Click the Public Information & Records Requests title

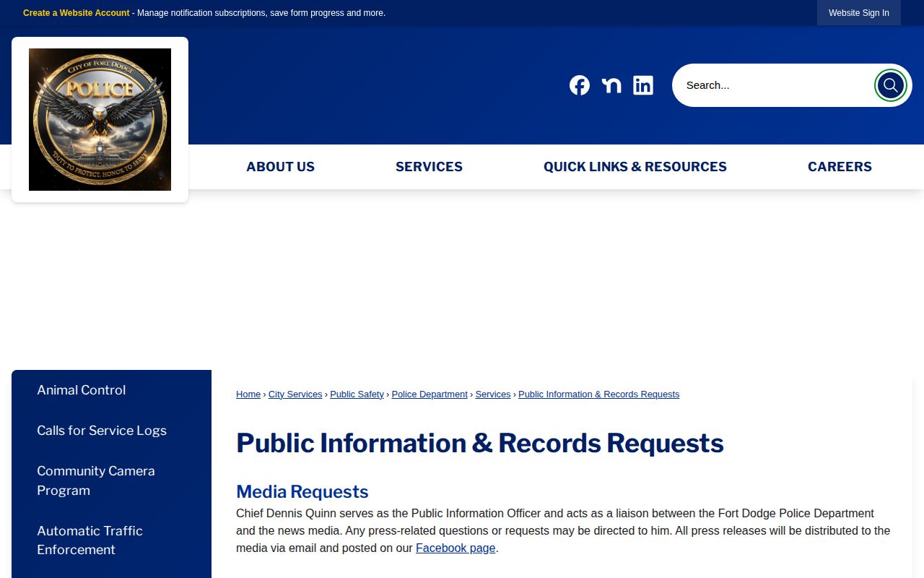coord(480,444)
